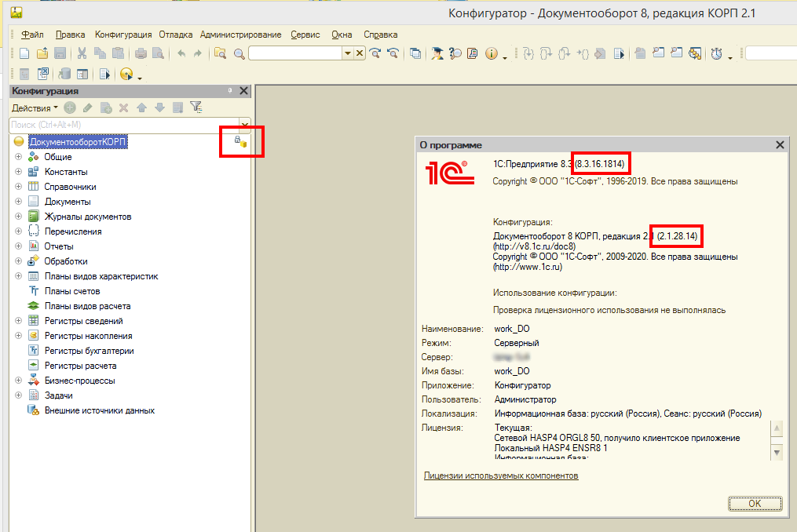Click the Continue debugging icon
Screen dimensions: 797x532
[x=619, y=53]
